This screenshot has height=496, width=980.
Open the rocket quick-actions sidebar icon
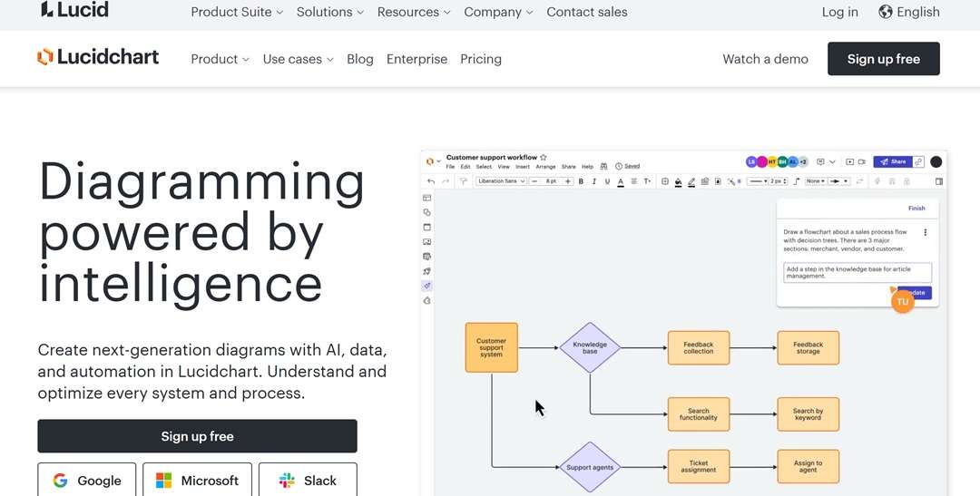coord(426,271)
